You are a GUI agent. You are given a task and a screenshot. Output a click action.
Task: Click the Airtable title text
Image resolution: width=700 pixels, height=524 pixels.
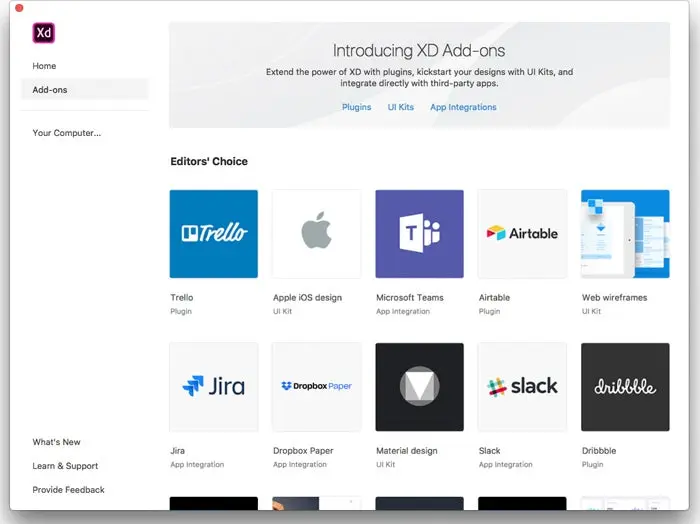coord(494,297)
